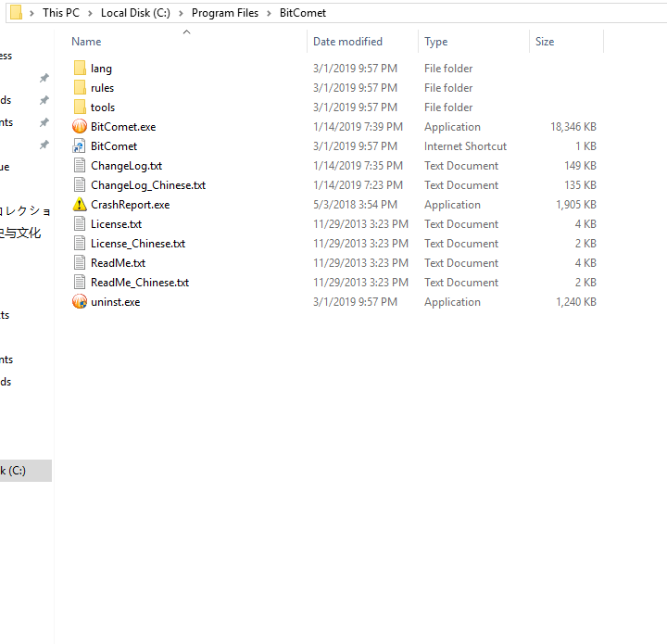
Task: Click the 149 KB size value
Action: pyautogui.click(x=580, y=166)
